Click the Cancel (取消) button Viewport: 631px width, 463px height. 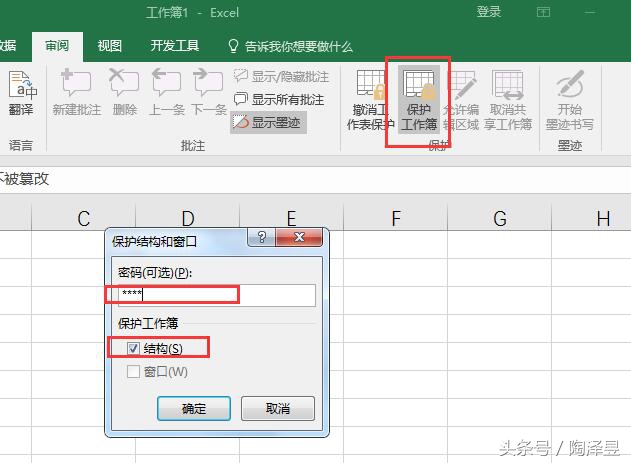coord(278,409)
